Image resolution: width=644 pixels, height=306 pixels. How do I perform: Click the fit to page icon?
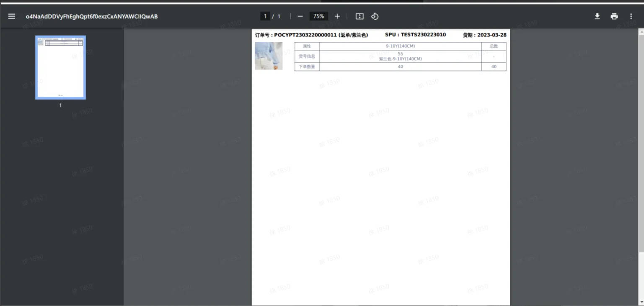click(360, 16)
